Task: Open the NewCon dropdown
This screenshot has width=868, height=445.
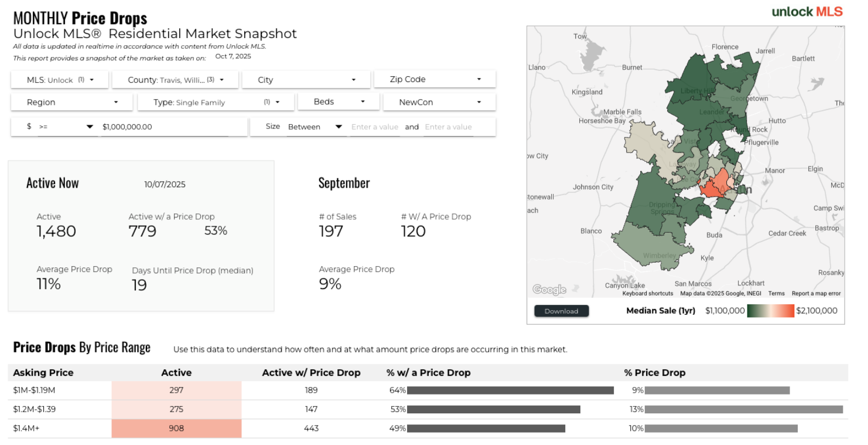Action: pyautogui.click(x=439, y=102)
